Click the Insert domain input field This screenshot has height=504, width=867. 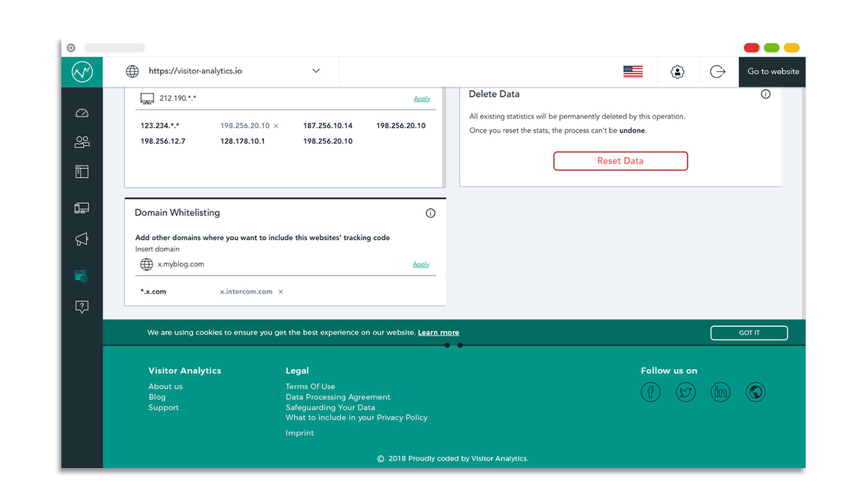point(279,264)
